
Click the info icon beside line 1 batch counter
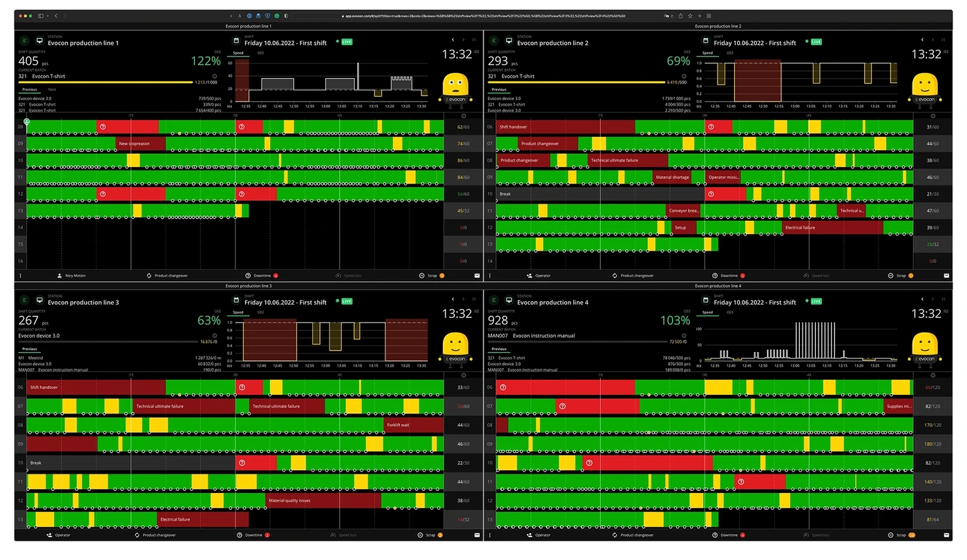(x=214, y=76)
